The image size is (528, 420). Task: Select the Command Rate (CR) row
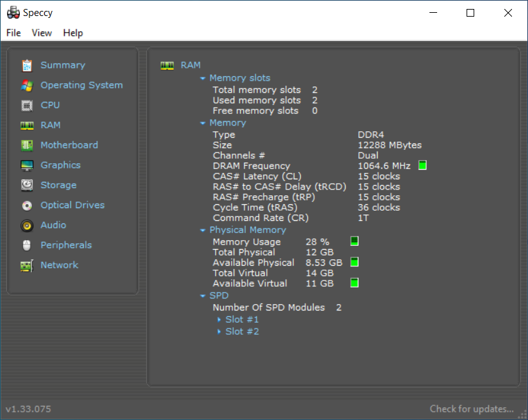291,218
